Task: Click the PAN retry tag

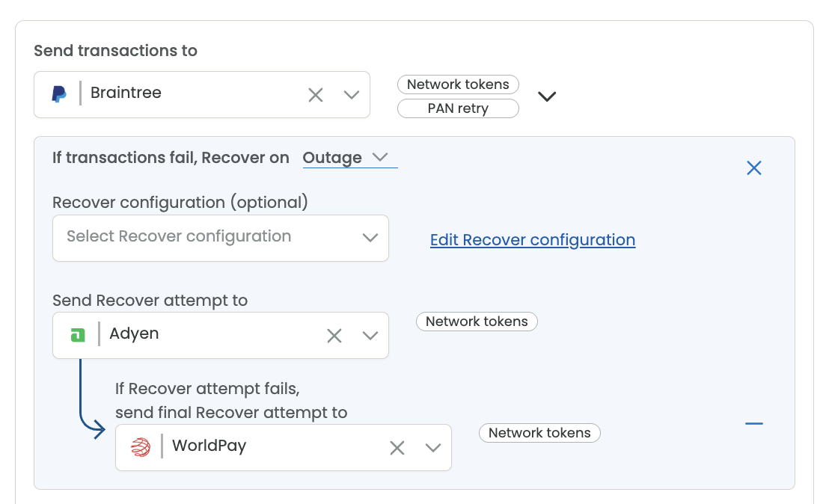Action: point(458,108)
